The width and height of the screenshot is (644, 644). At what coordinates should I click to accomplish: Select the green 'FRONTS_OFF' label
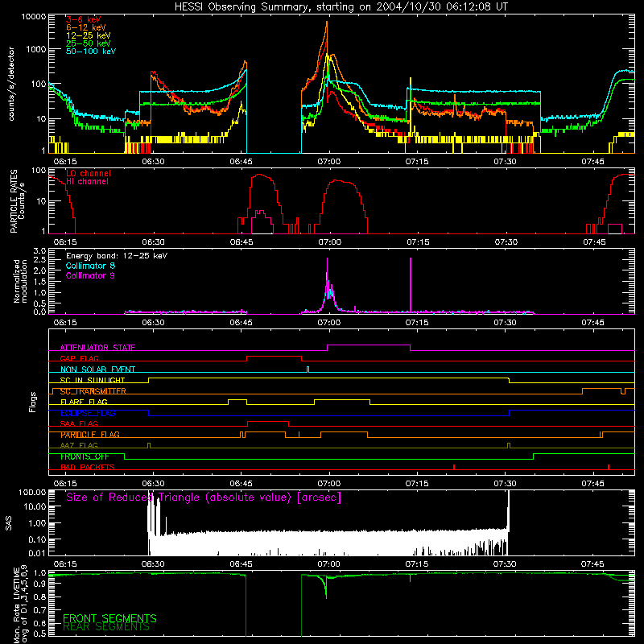tap(85, 456)
